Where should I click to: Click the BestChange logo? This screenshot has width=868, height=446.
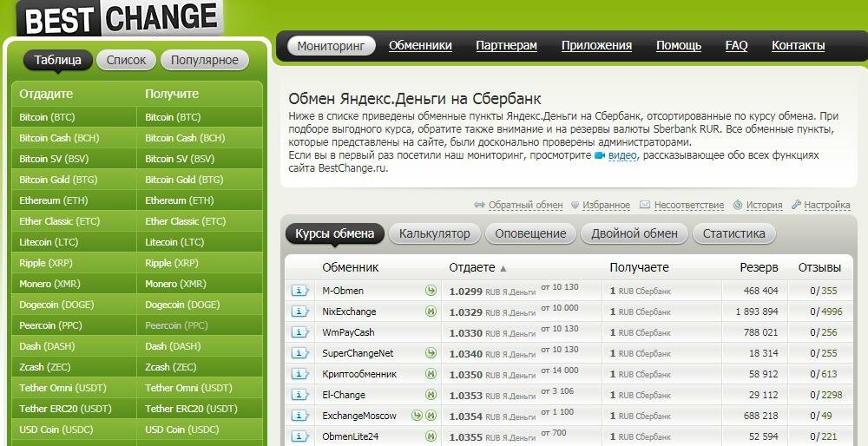pos(122,17)
